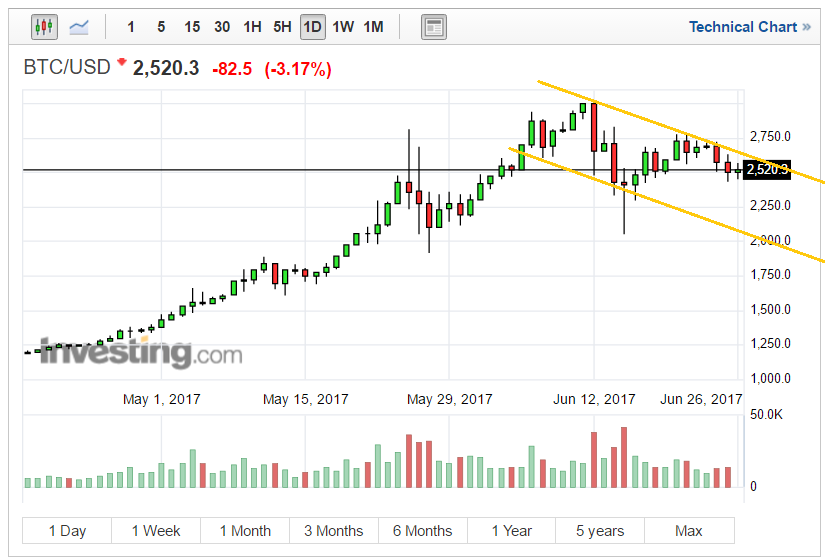Viewport: 825px width, 559px height.
Task: Open the Technical Chart link
Action: click(x=749, y=27)
